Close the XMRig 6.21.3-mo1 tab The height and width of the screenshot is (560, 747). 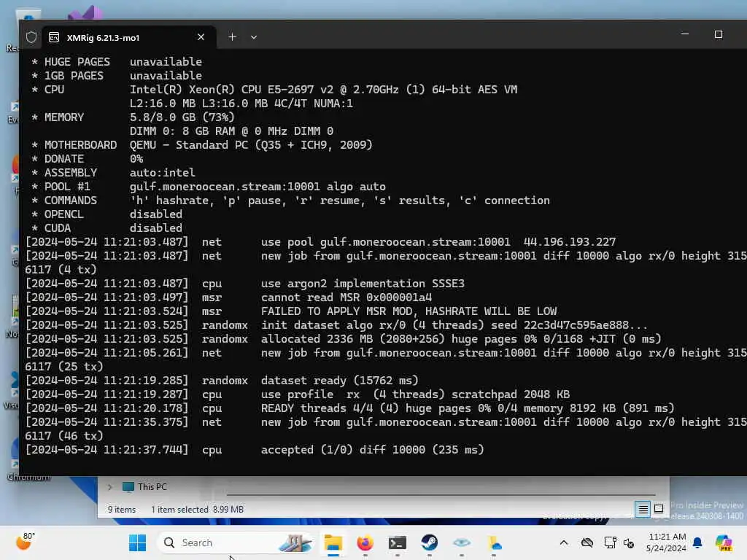tap(201, 36)
